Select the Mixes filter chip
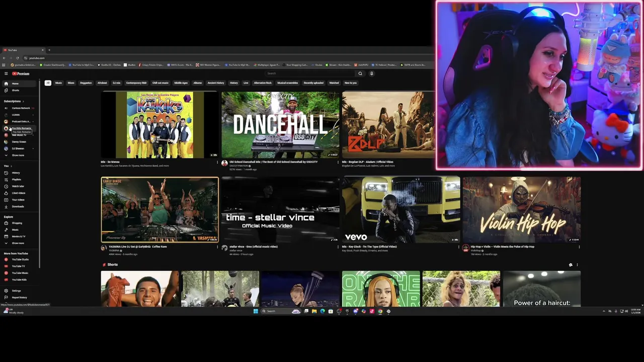The image size is (644, 362). tap(71, 83)
